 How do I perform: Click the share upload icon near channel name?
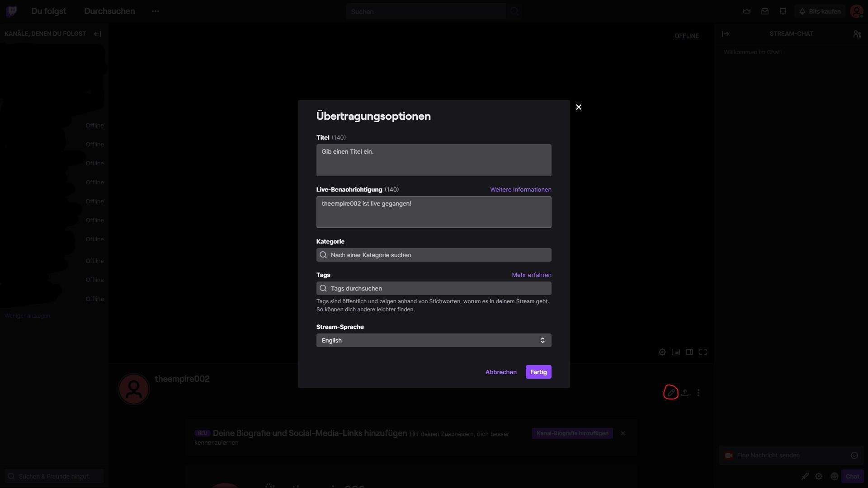point(684,393)
